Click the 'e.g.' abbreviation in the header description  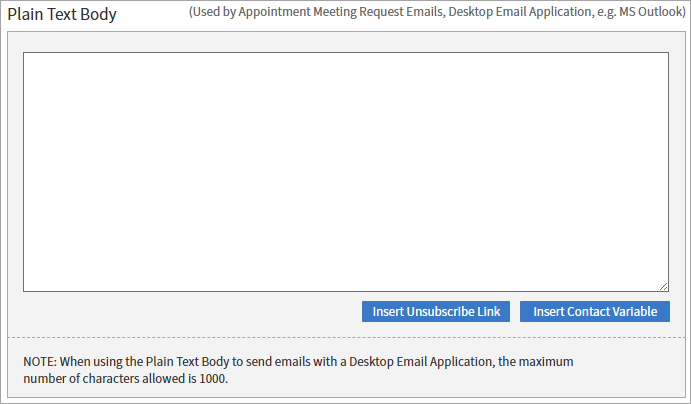606,12
